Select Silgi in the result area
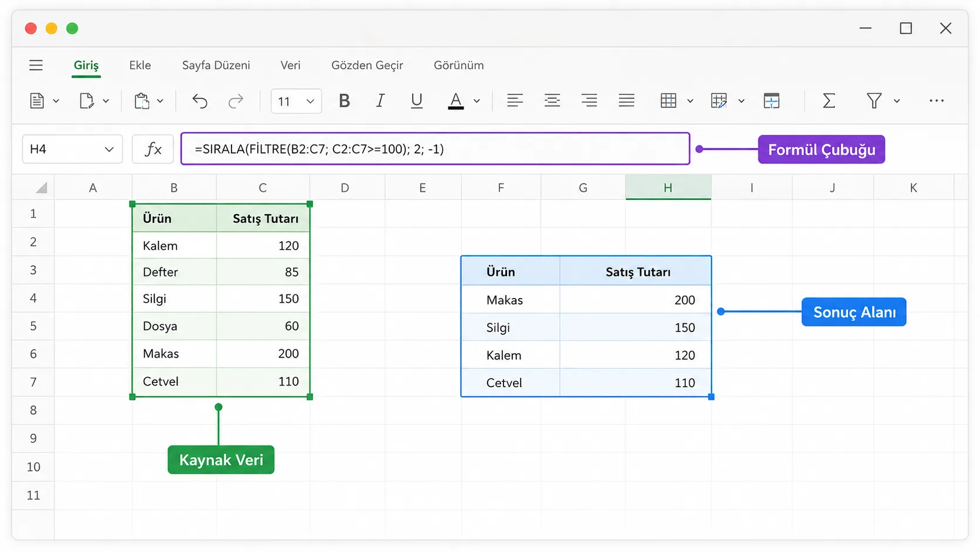Viewport: 980px width, 552px height. pyautogui.click(x=511, y=327)
